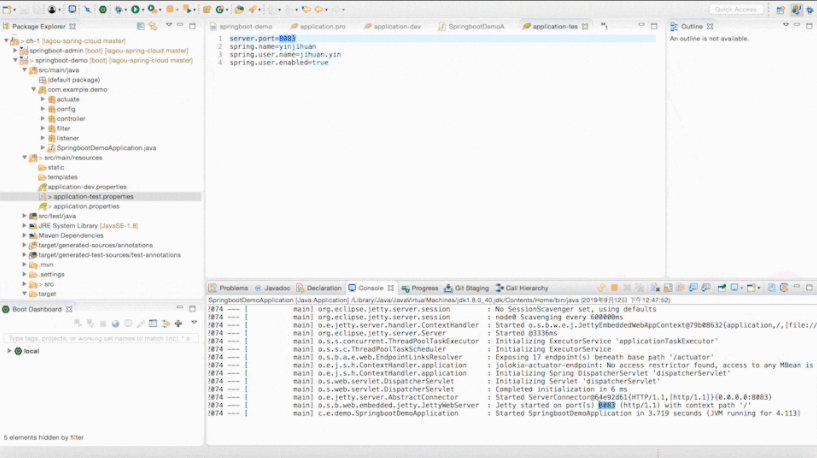Collapse the src/main/java source folder

click(24, 70)
